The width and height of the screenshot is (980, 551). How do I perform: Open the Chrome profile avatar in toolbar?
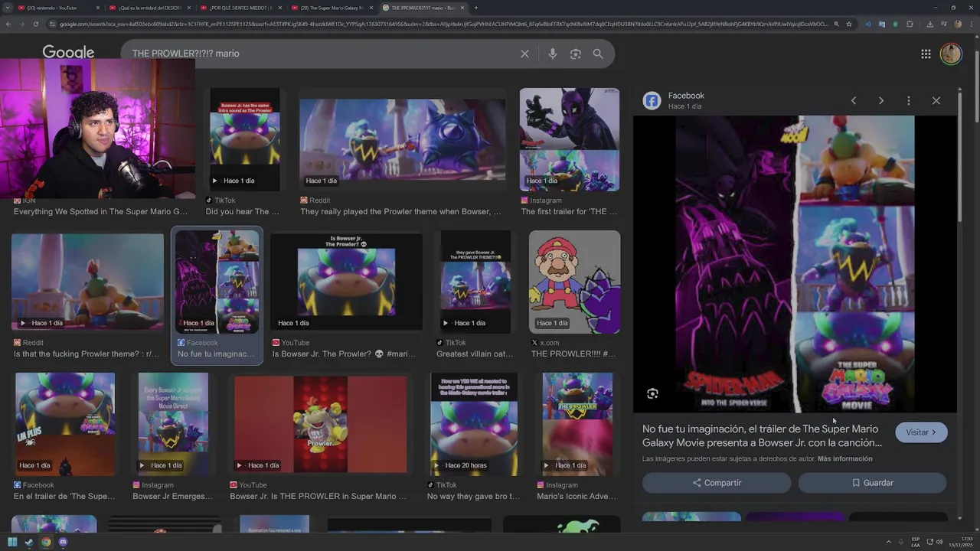[x=958, y=24]
